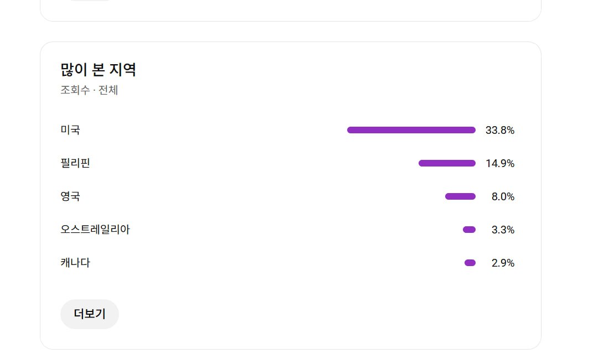Click the purple bar for 미국
This screenshot has width=593, height=364.
pos(411,130)
